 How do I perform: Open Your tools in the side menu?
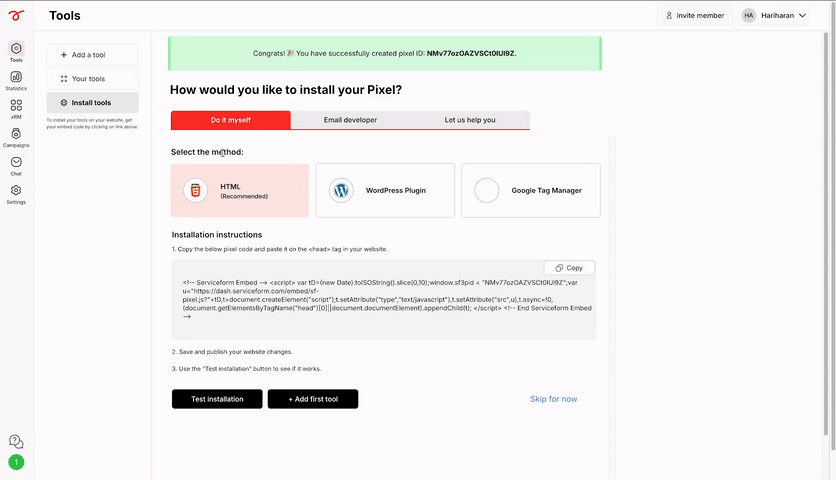point(92,78)
